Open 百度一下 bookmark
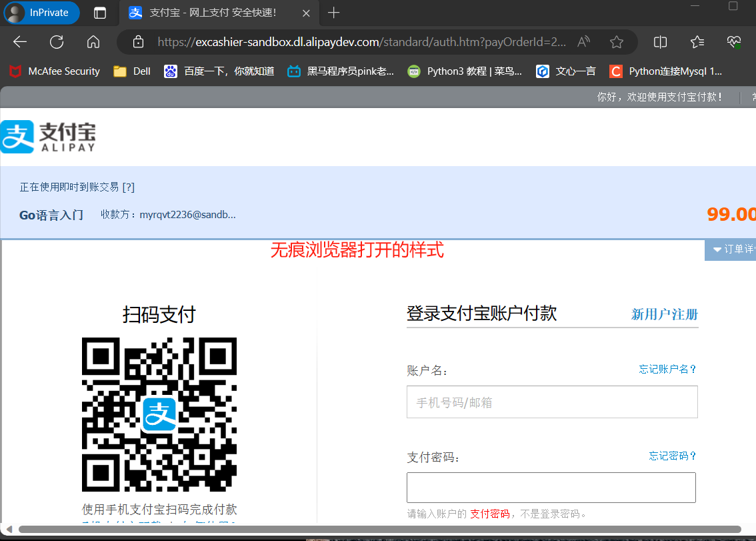 219,71
